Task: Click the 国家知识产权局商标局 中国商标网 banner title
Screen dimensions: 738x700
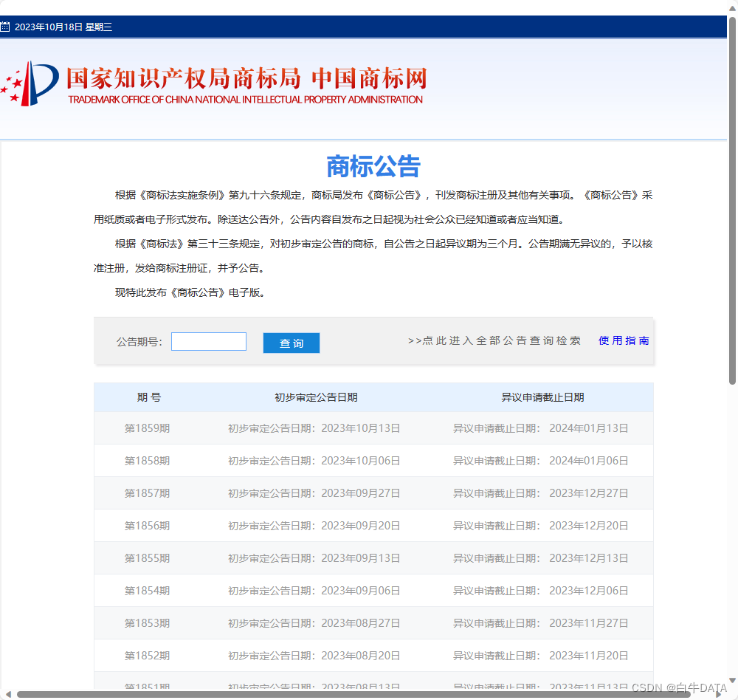Action: [x=246, y=78]
